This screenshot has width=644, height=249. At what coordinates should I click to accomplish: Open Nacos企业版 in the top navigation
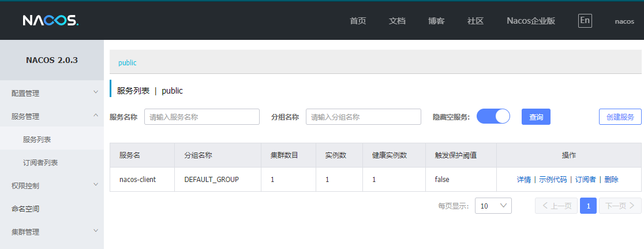[531, 21]
